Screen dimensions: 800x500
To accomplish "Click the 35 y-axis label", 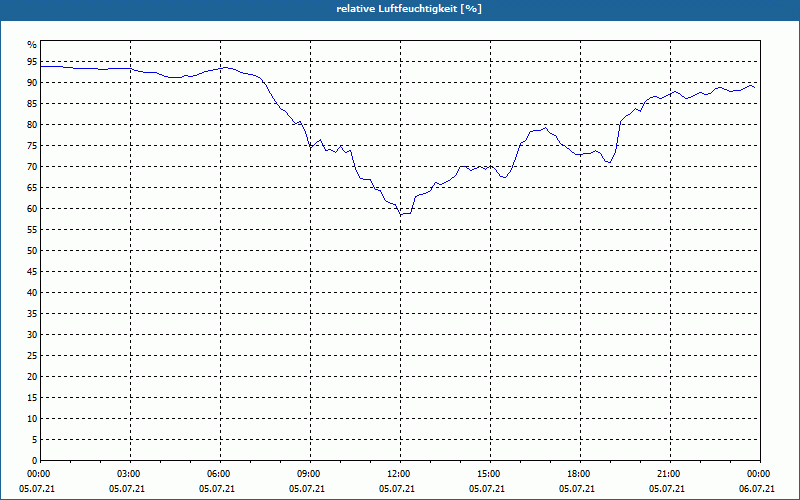I will coord(32,314).
